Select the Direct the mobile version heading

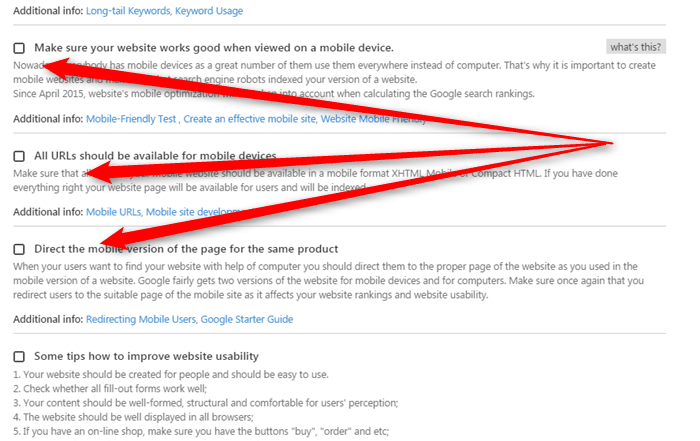[x=186, y=249]
